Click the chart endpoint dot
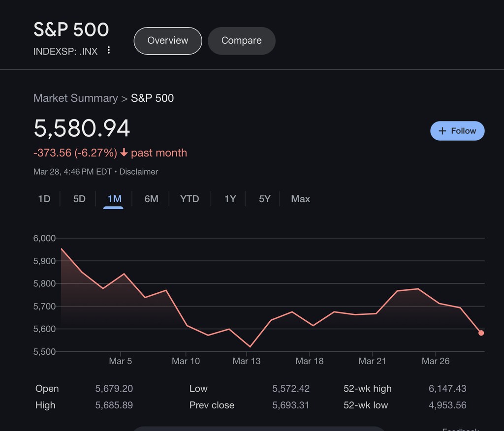 (481, 333)
